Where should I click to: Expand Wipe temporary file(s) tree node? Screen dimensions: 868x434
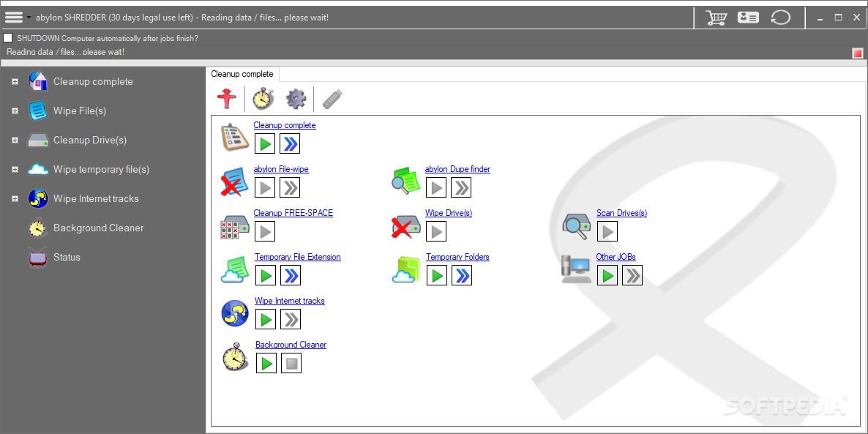(15, 169)
